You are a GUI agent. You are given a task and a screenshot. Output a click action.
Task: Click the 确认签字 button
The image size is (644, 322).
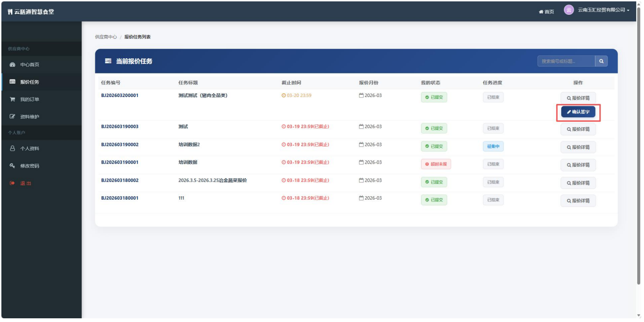(578, 112)
